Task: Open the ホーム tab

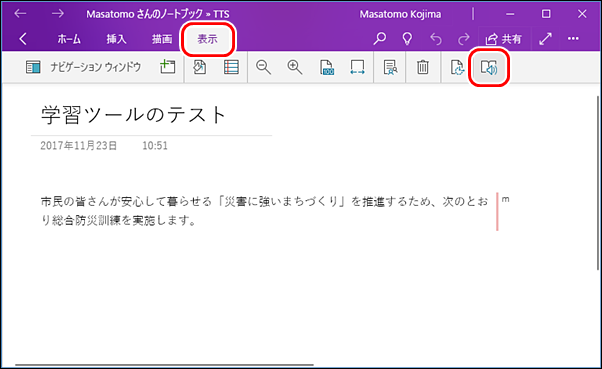Action: 69,39
